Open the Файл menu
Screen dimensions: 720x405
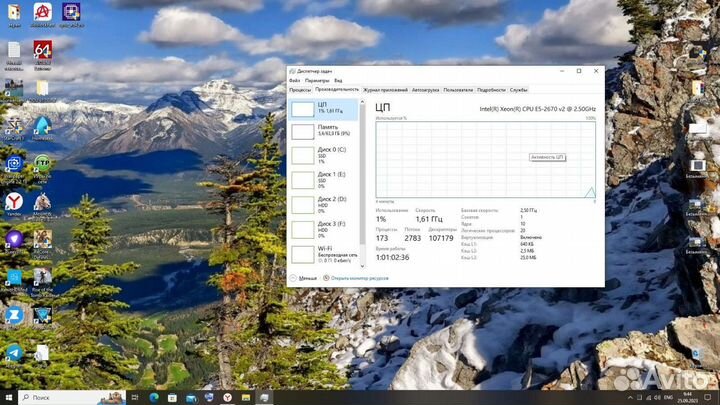point(294,80)
